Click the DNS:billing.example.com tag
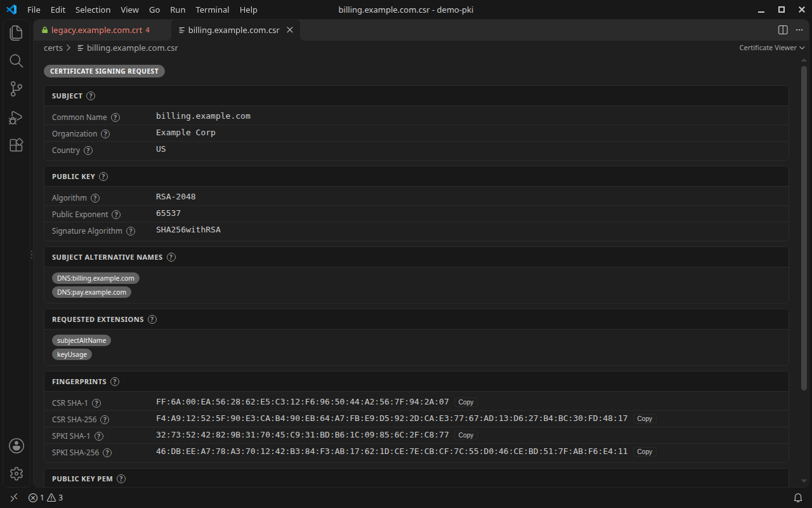The image size is (812, 508). pos(96,278)
